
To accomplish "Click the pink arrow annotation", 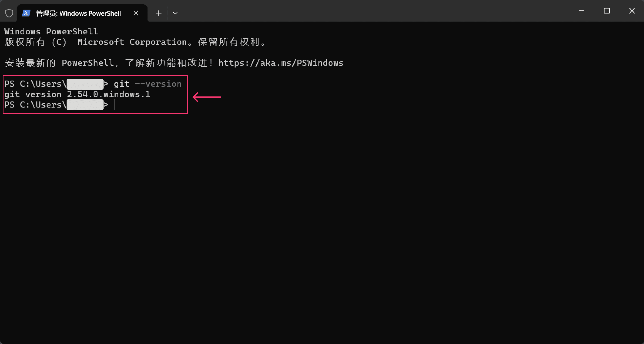I will pyautogui.click(x=206, y=97).
